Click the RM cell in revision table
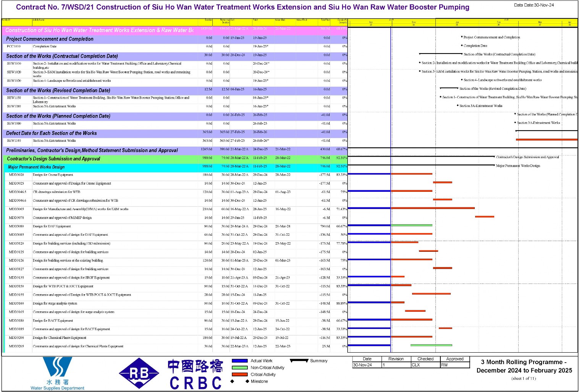 [x=455, y=365]
